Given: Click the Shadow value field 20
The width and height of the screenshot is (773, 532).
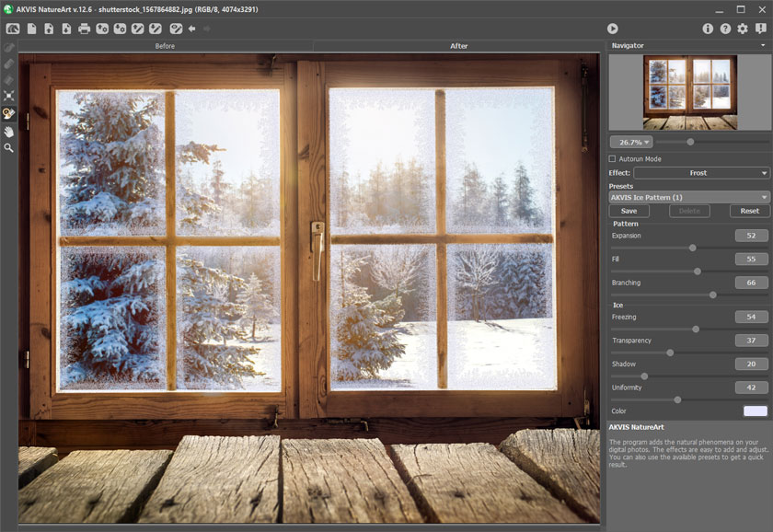Looking at the screenshot, I should click(751, 364).
